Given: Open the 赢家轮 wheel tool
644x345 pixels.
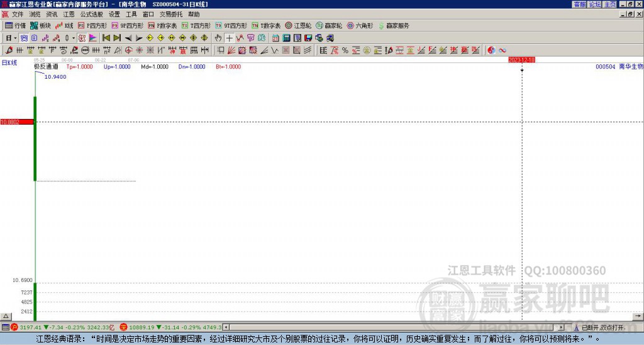Looking at the screenshot, I should (329, 25).
